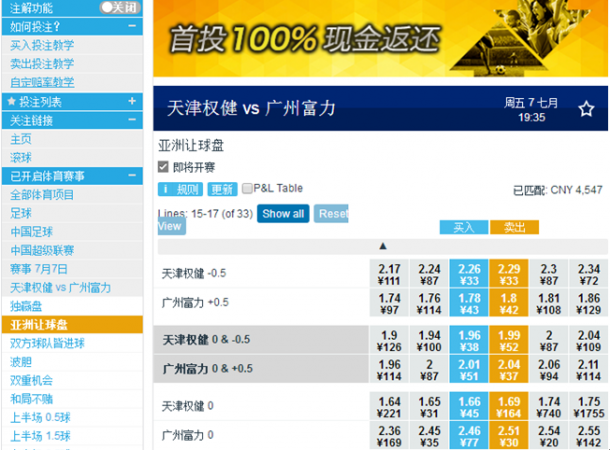Viewport: 610px width, 450px height.
Task: Open 卖出投注教学 tutorial link
Action: pos(42,64)
